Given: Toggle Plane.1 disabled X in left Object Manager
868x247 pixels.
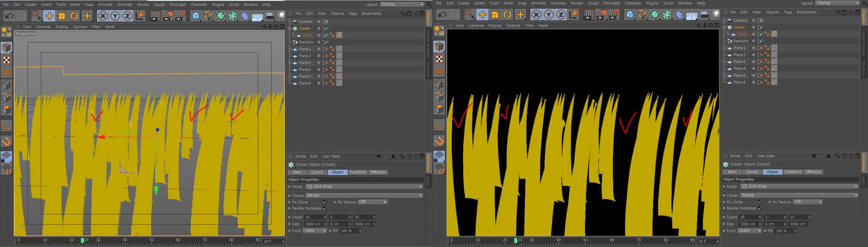Looking at the screenshot, I should (x=326, y=49).
